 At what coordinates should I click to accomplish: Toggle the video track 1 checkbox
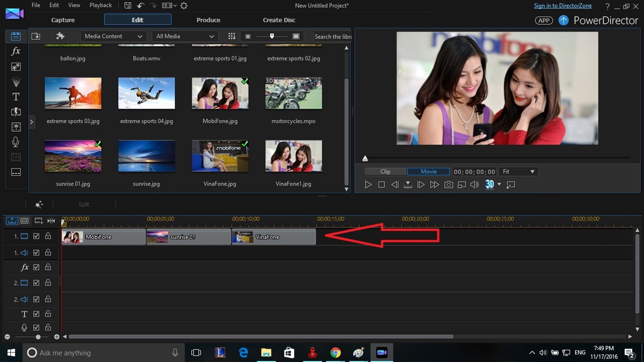36,237
